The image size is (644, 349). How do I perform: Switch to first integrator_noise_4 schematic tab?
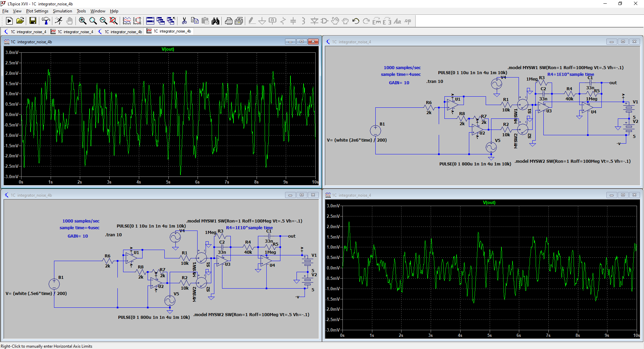(x=25, y=32)
